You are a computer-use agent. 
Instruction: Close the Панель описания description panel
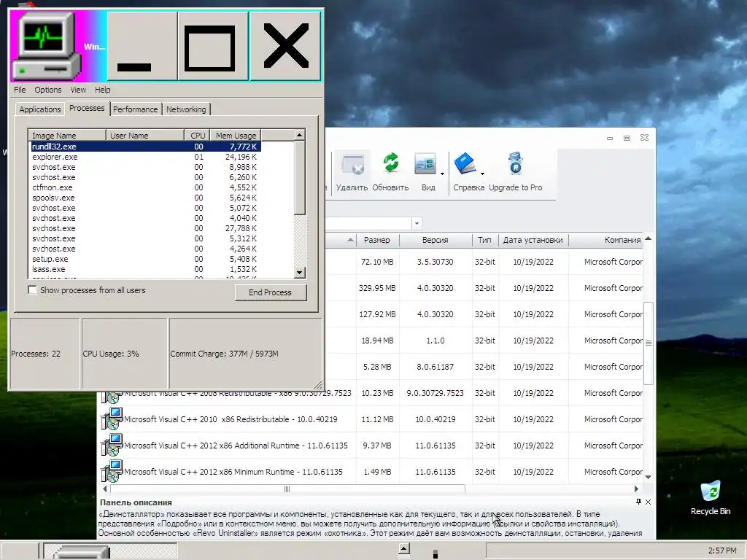(x=648, y=502)
